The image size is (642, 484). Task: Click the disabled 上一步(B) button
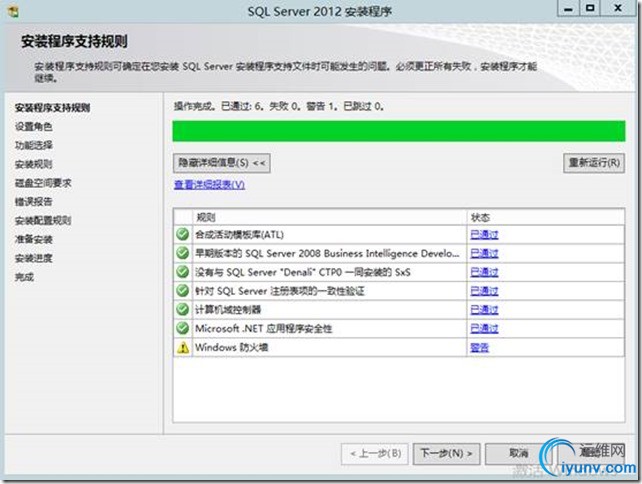point(375,454)
